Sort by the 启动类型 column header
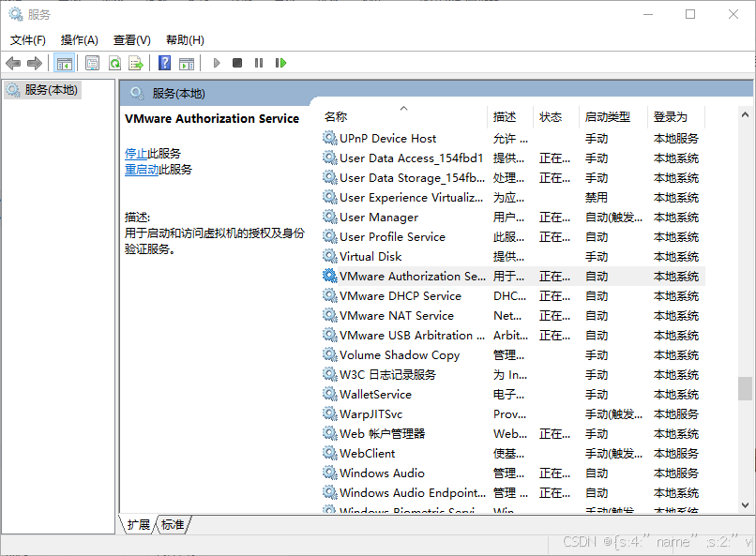This screenshot has height=556, width=756. (612, 116)
